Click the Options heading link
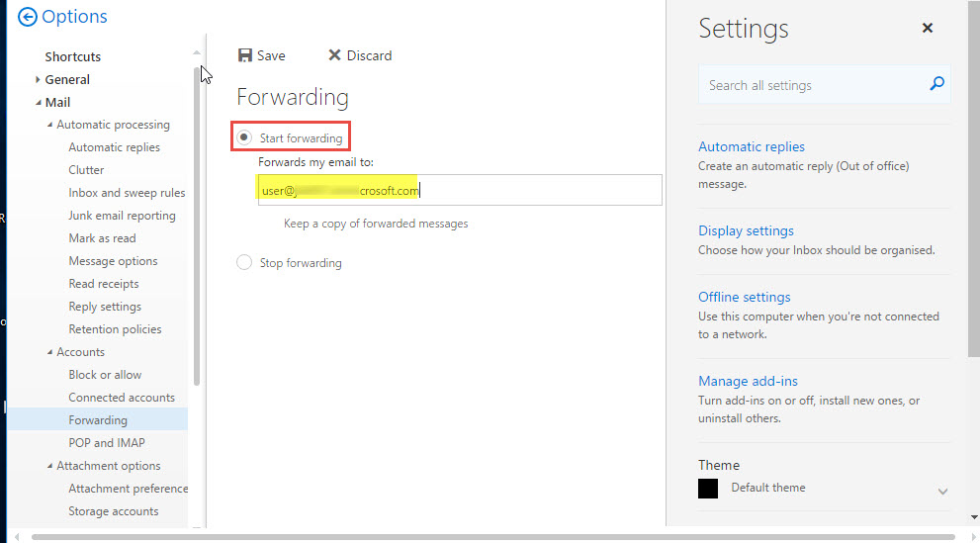This screenshot has height=543, width=980. click(x=74, y=16)
